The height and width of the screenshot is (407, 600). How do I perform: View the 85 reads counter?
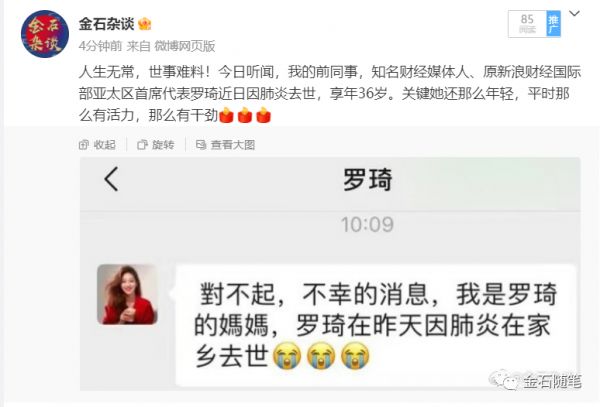pos(527,24)
